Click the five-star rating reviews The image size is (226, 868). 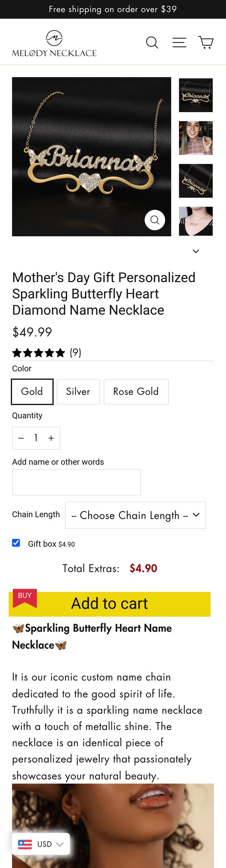(47, 353)
